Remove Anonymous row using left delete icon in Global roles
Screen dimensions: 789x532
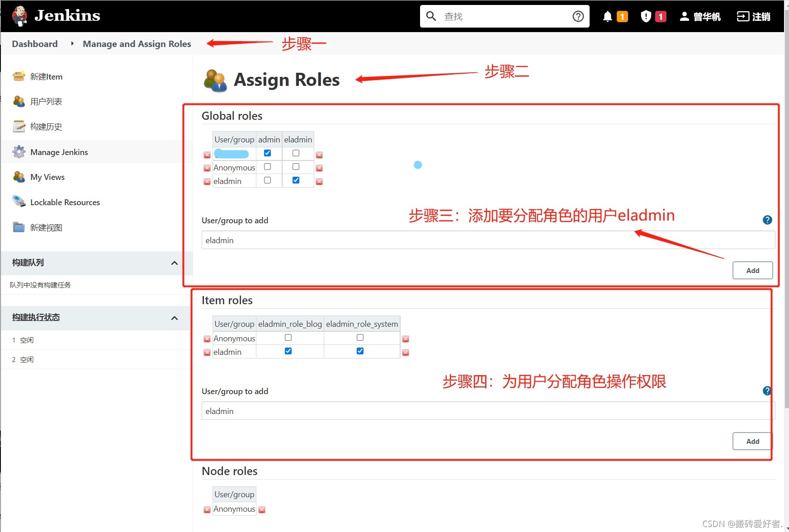[207, 168]
